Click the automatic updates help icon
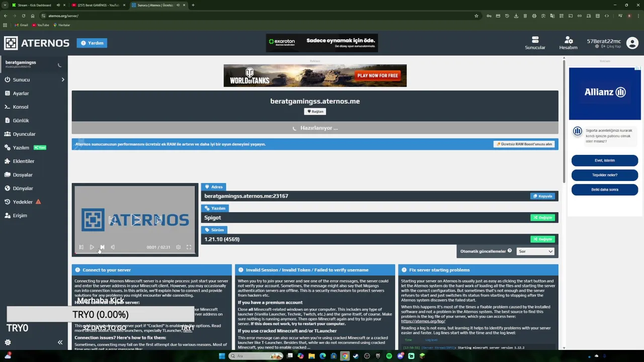This screenshot has height=362, width=644. point(510,250)
